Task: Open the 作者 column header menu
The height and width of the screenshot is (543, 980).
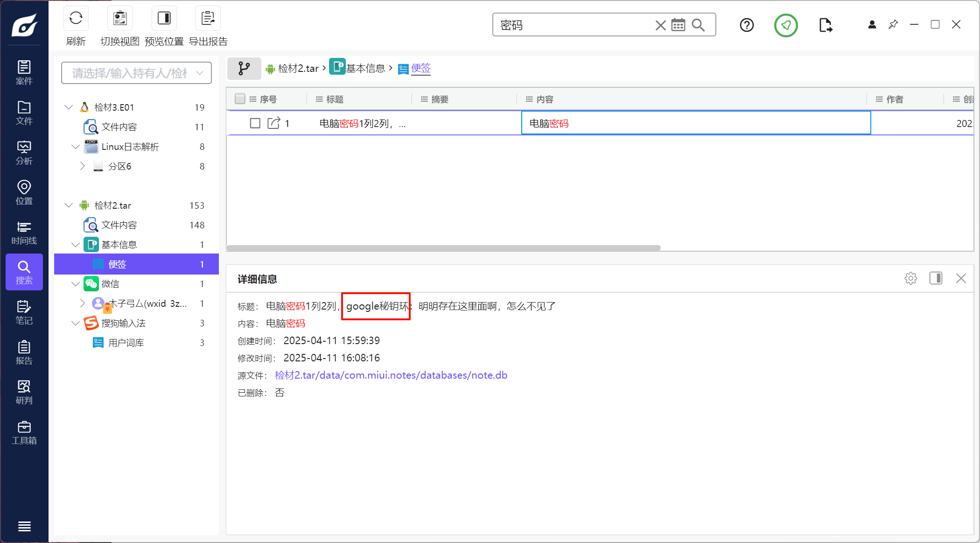Action: pos(879,99)
